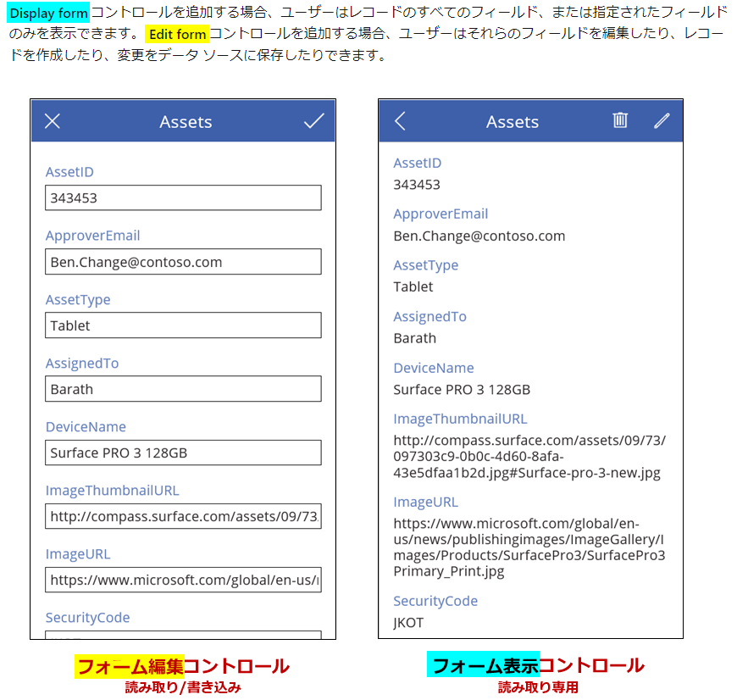Save the record with the checkmark icon
Image resolution: width=737 pixels, height=700 pixels.
coord(313,120)
